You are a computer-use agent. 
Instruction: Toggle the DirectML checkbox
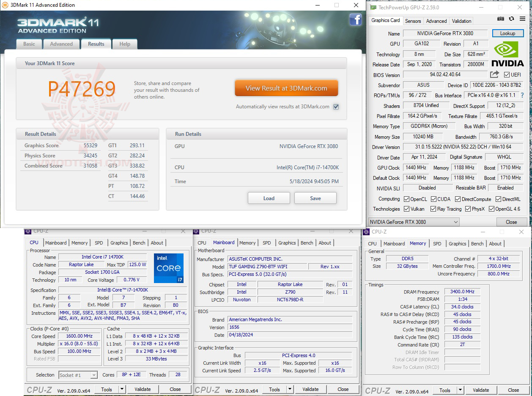coord(499,199)
